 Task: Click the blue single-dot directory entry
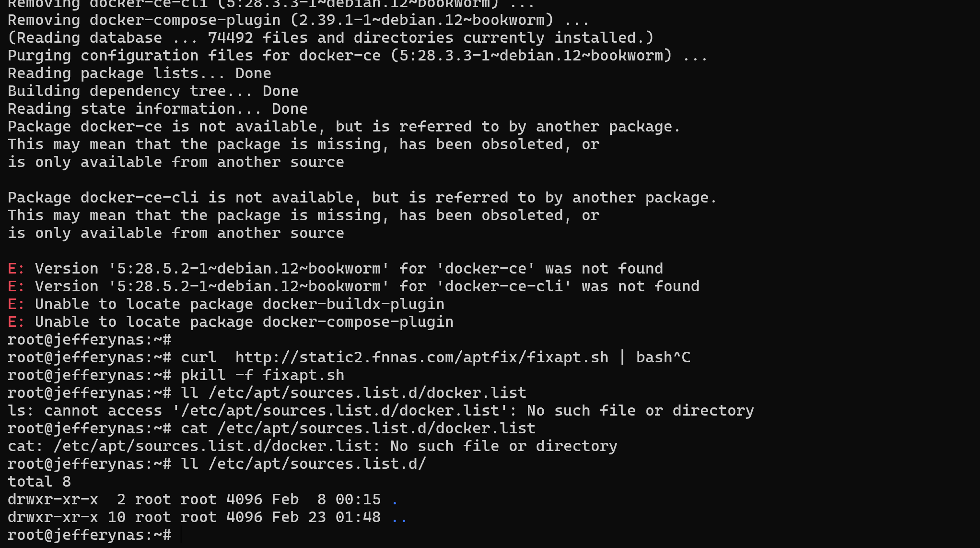pos(395,500)
